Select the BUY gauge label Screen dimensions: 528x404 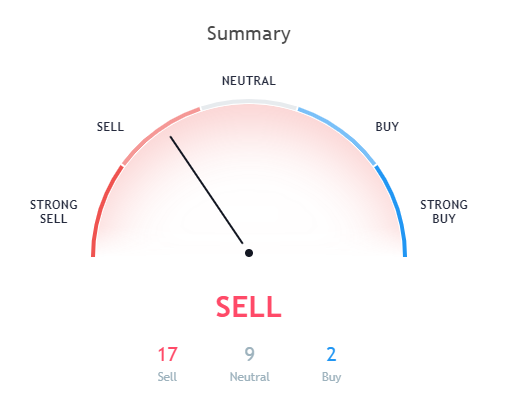(387, 127)
